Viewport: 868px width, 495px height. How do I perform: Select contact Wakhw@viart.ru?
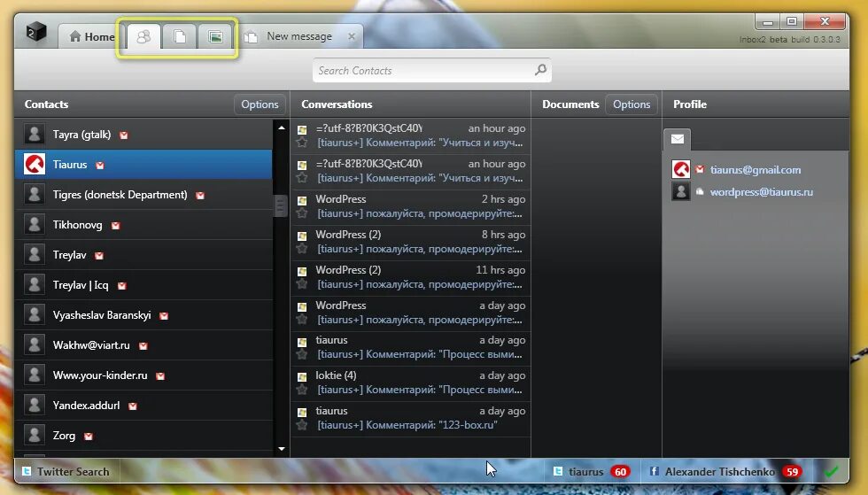[143, 345]
